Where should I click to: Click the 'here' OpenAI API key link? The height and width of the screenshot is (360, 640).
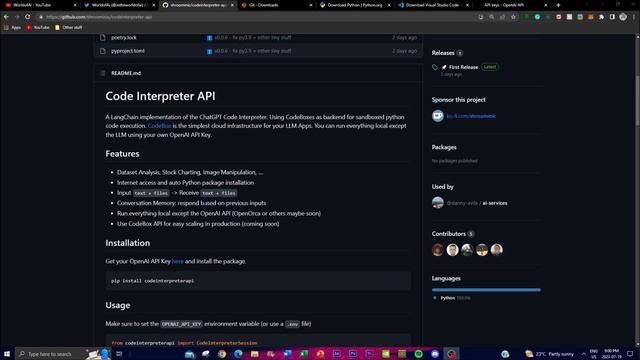click(x=178, y=261)
